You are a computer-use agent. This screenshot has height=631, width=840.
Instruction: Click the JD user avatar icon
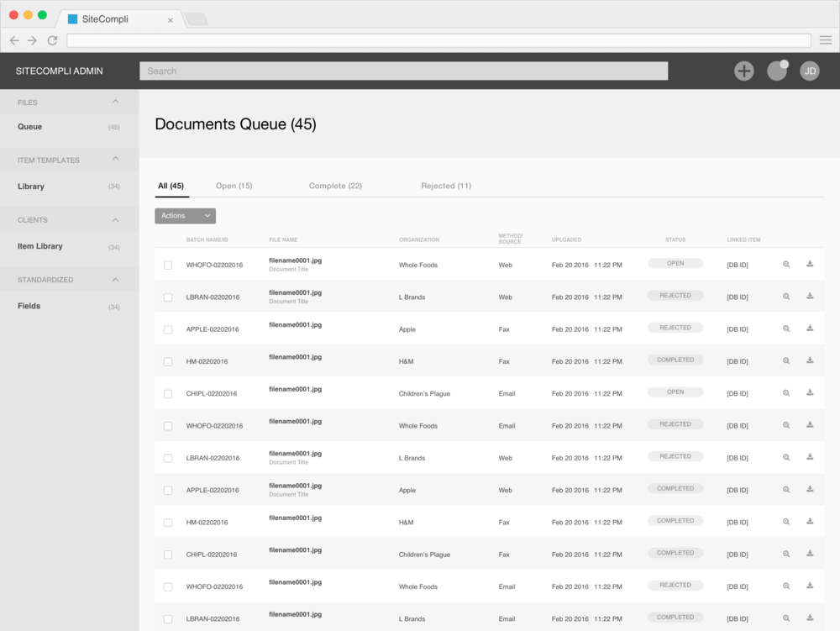[809, 71]
